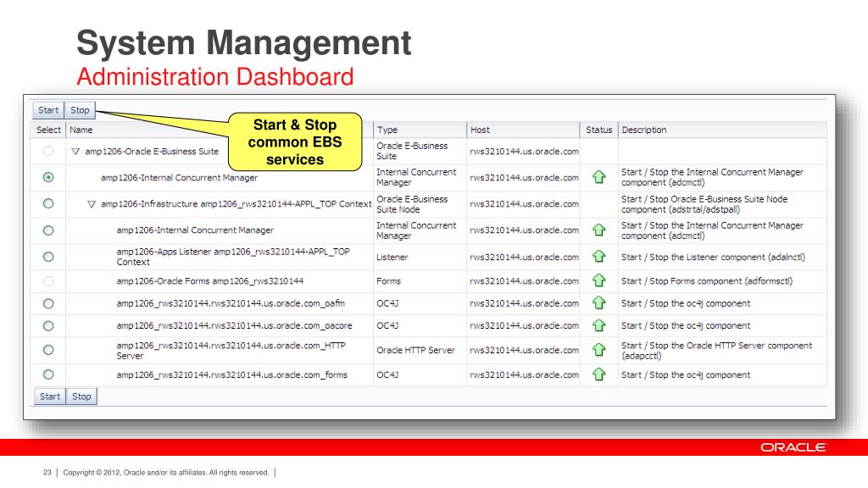Click the Forms component (adformsctl) description
Screen dimensions: 868x488
pos(706,281)
